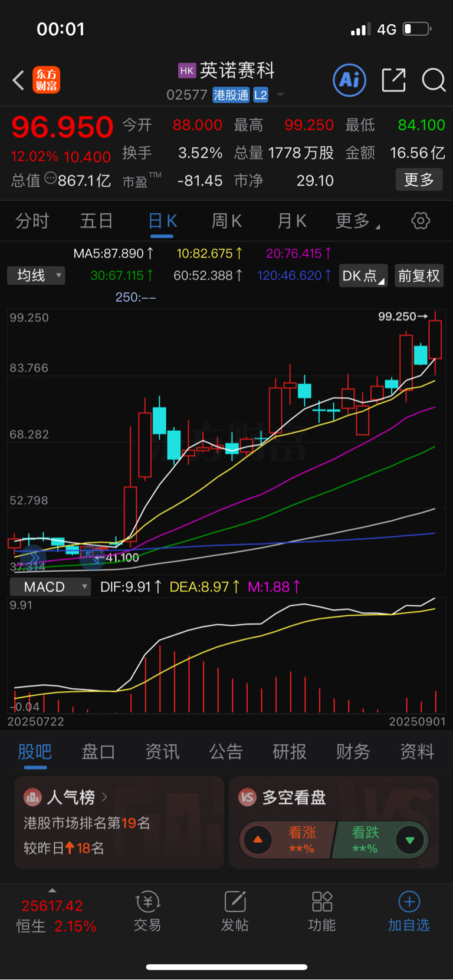The image size is (453, 980).
Task: Open the 功能 grid icon
Action: [x=322, y=902]
